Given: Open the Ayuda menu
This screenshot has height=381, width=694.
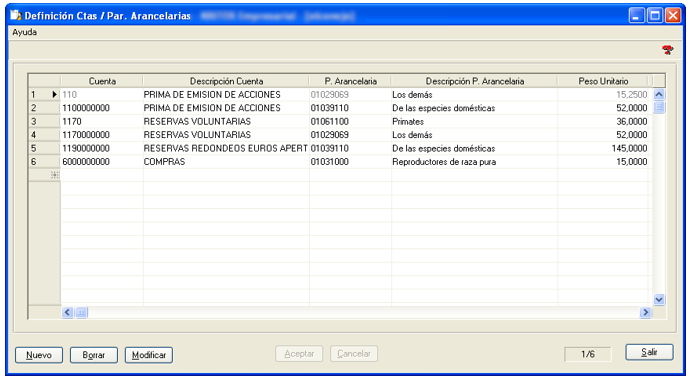Looking at the screenshot, I should 24,32.
